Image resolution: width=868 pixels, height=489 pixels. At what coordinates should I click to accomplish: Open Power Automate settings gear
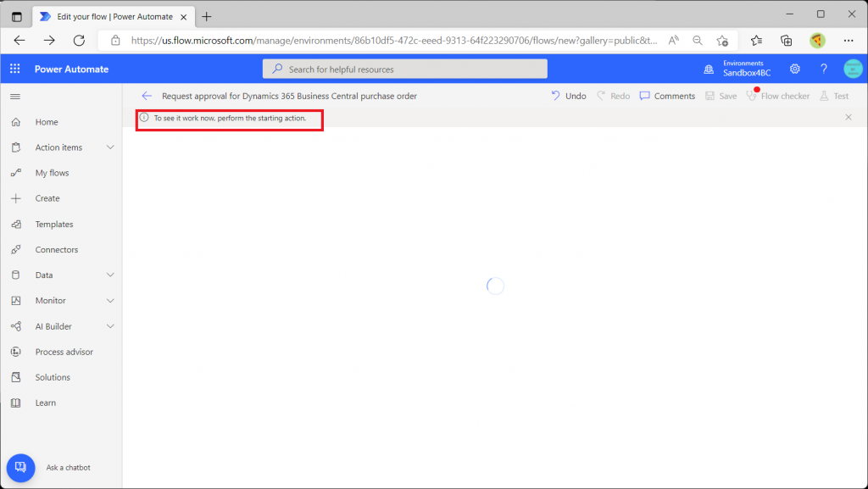(x=795, y=69)
